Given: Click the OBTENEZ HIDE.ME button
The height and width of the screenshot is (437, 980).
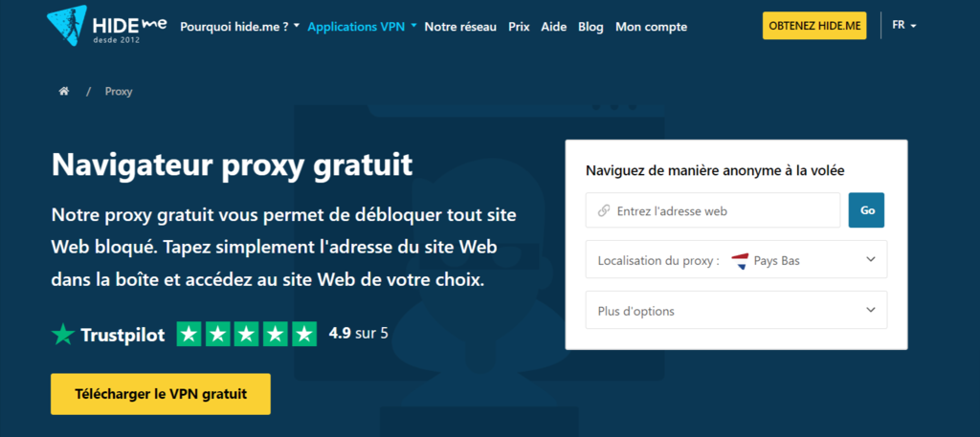Looking at the screenshot, I should point(814,26).
